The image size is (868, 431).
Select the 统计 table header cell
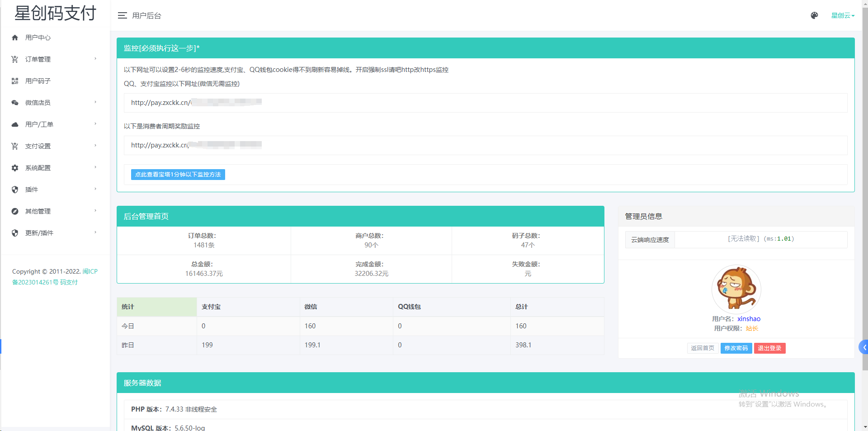156,307
